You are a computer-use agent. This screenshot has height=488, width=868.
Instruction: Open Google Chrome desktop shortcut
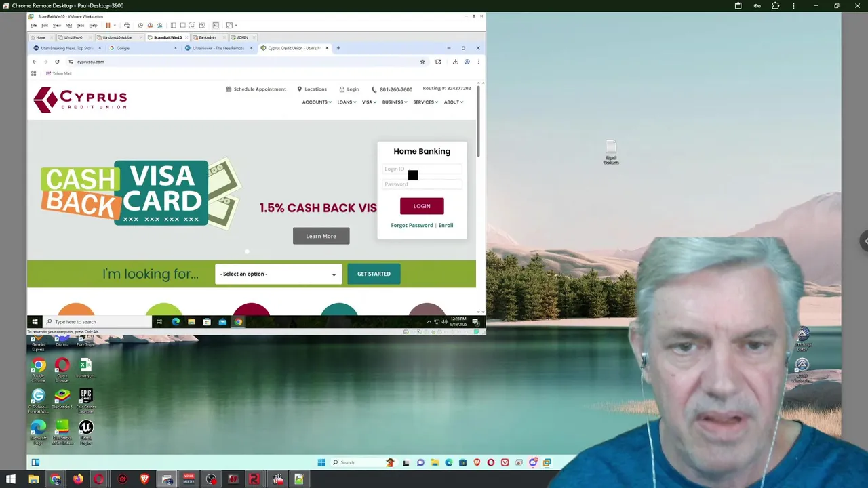pos(39,370)
